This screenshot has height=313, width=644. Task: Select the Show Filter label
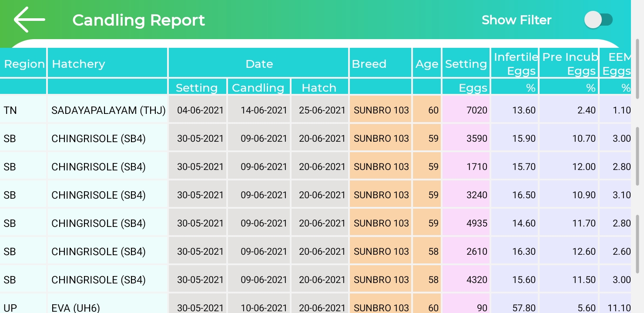coord(517,20)
